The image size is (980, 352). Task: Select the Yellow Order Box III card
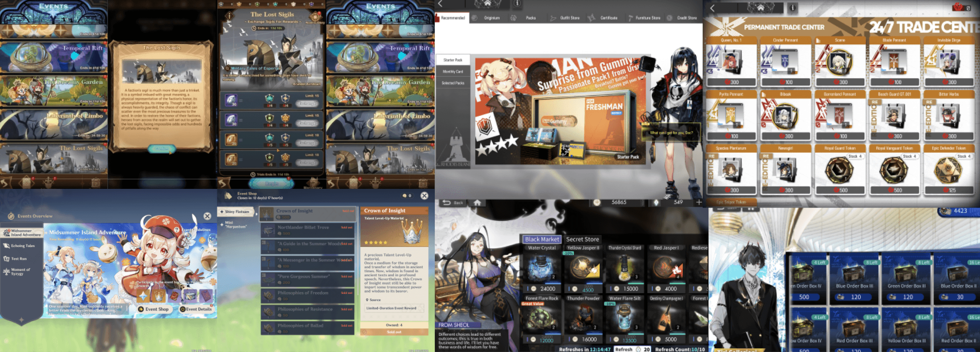(x=906, y=330)
